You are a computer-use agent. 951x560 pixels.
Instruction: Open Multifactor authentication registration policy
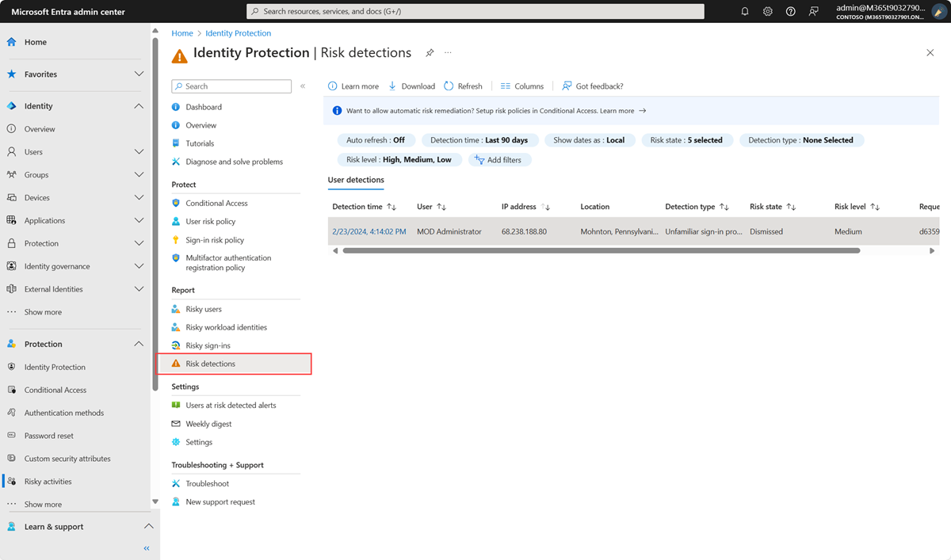(x=228, y=263)
